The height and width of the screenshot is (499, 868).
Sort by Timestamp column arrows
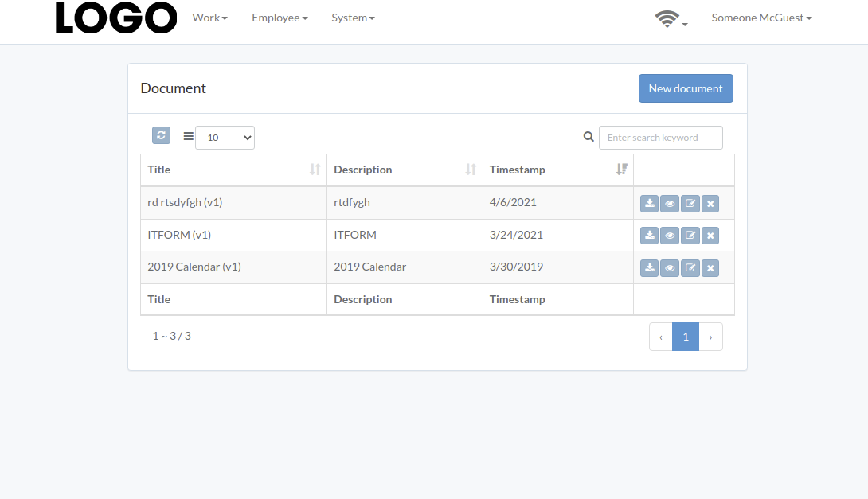point(622,170)
